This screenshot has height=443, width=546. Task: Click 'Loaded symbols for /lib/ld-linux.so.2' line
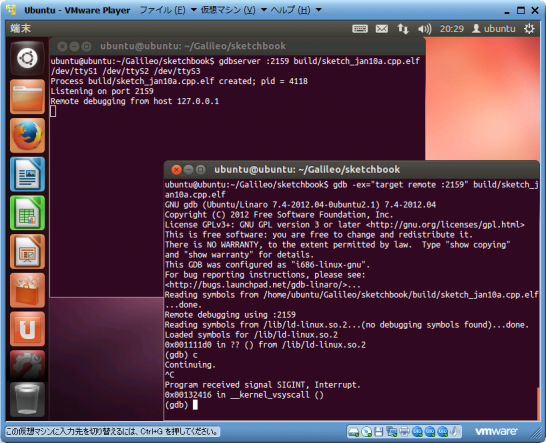point(251,335)
